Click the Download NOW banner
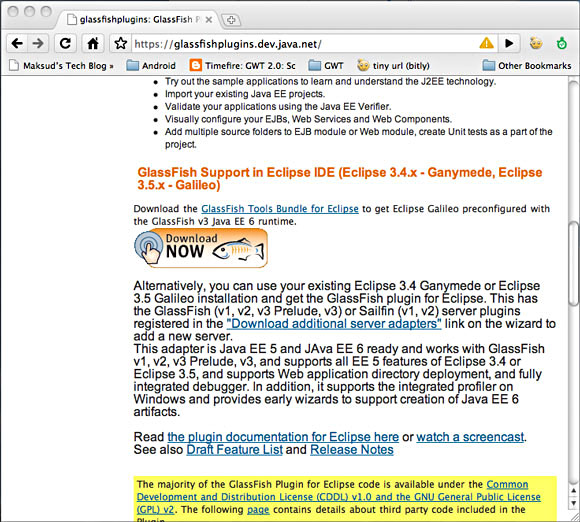This screenshot has height=522, width=580. pyautogui.click(x=201, y=248)
